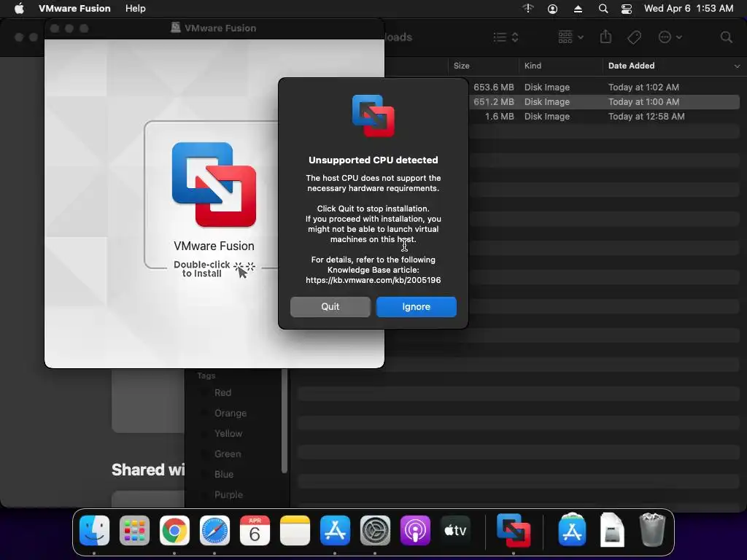Image resolution: width=747 pixels, height=560 pixels.
Task: Open Launchpad from the Dock
Action: coord(134,530)
